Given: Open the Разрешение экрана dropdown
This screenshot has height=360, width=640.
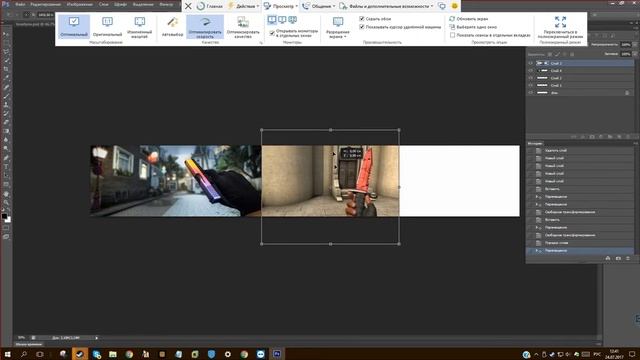Looking at the screenshot, I should [338, 28].
